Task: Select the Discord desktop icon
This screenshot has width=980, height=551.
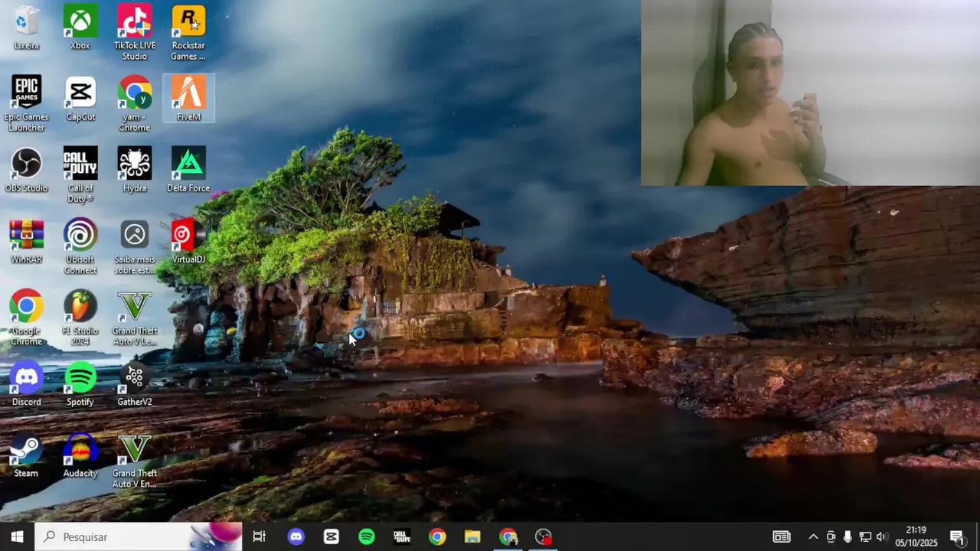Action: pyautogui.click(x=26, y=383)
